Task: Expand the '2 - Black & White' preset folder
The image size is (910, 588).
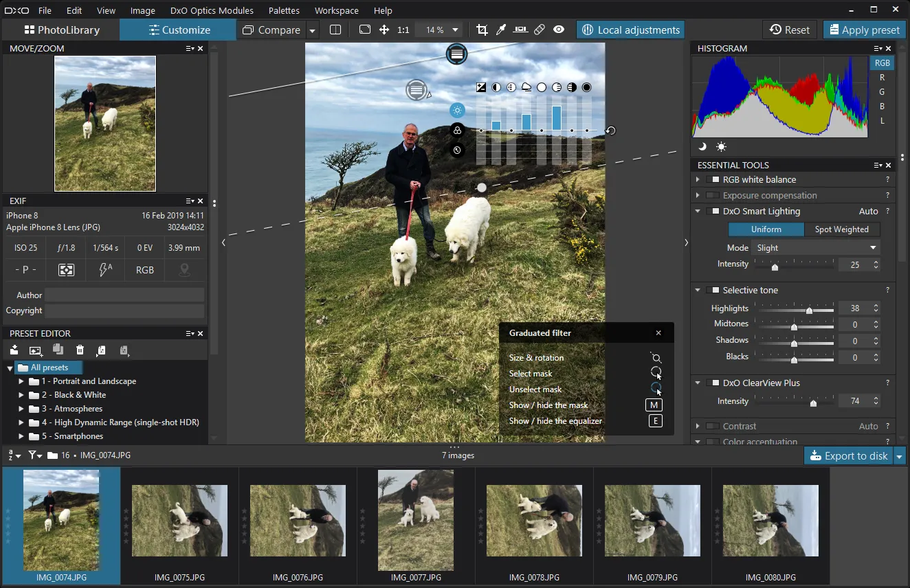Action: [x=21, y=395]
